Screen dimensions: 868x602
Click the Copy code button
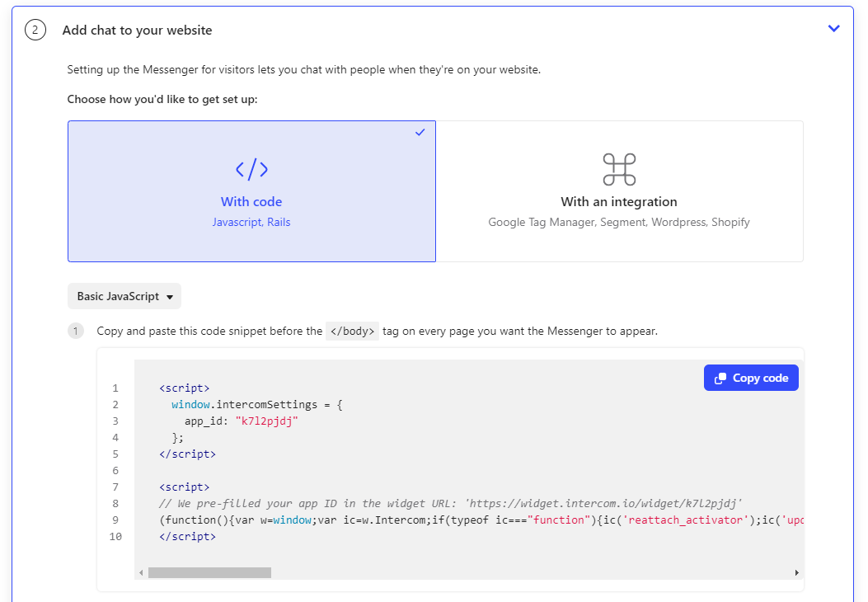tap(751, 378)
